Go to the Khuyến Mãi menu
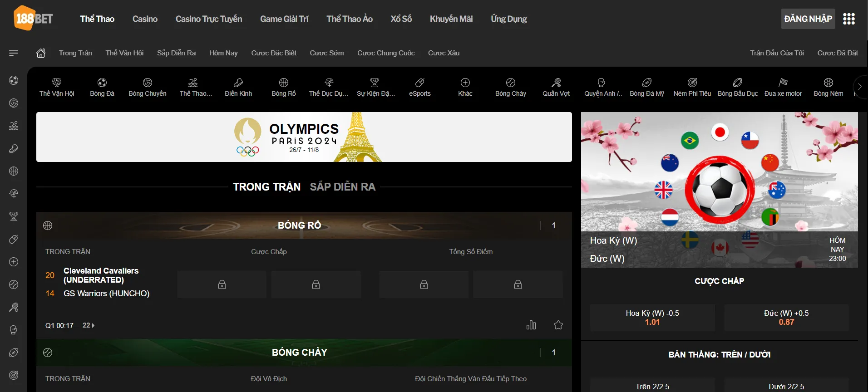This screenshot has height=392, width=868. click(x=451, y=19)
